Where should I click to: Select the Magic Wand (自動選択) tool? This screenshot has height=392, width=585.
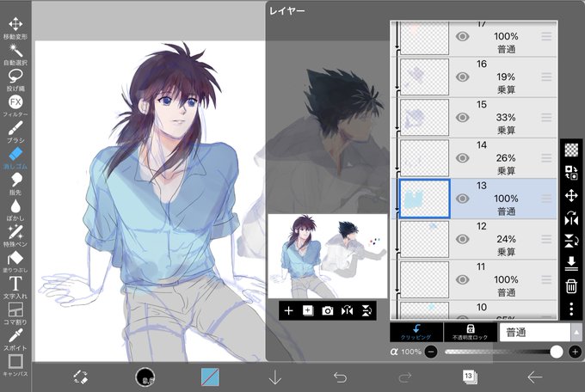point(15,54)
